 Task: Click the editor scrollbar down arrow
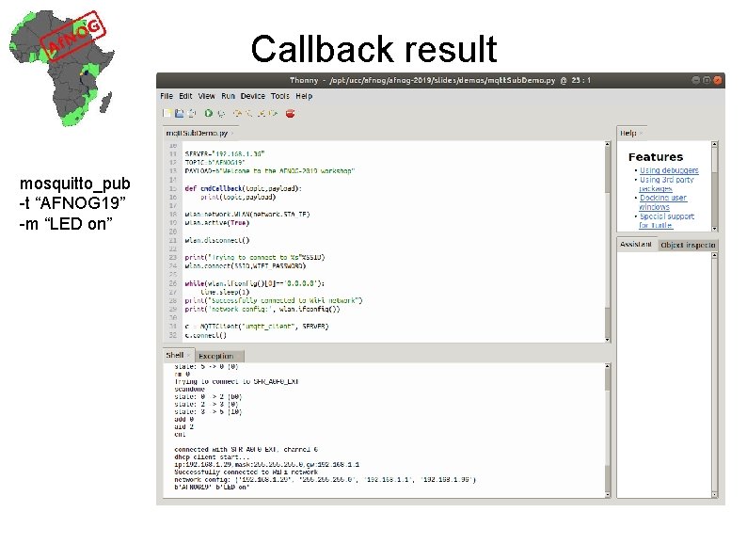pos(608,340)
